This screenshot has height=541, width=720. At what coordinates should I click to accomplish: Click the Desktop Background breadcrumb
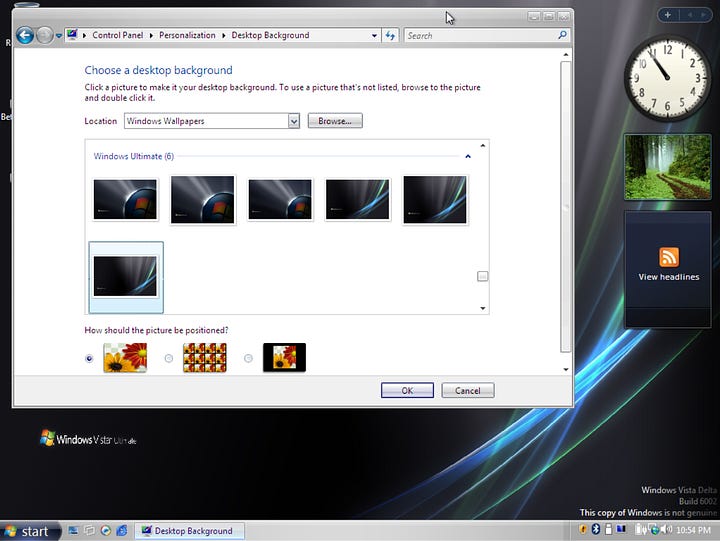click(270, 35)
